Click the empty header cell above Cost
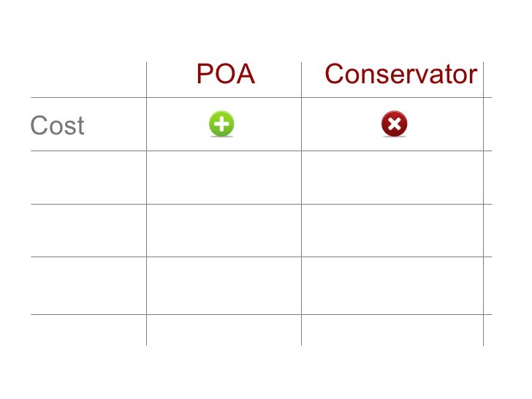532x399 pixels. (x=88, y=80)
